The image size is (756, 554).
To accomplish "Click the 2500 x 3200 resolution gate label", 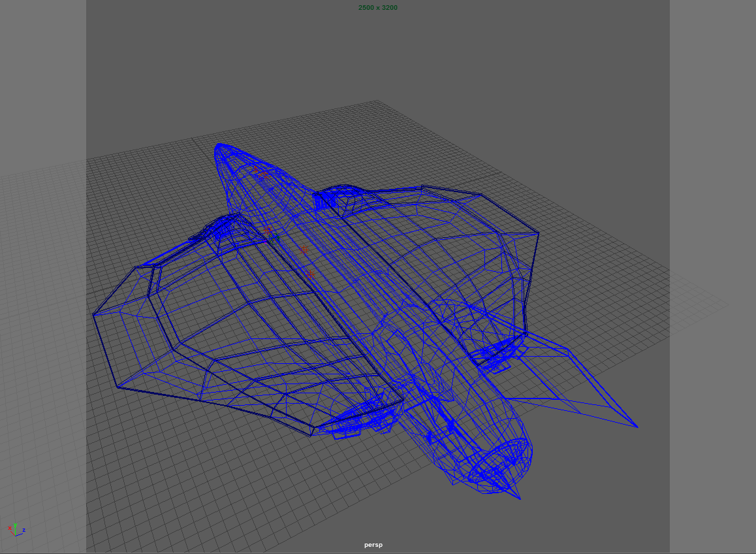I will (x=377, y=8).
